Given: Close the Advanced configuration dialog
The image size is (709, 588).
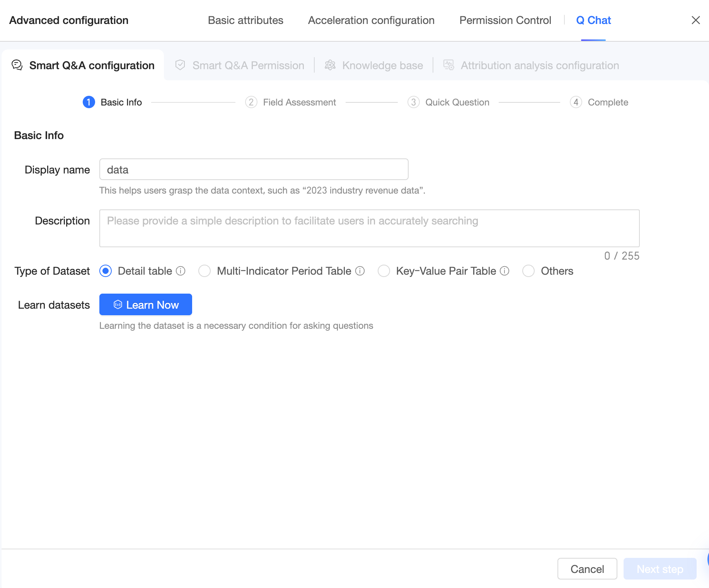Looking at the screenshot, I should [695, 20].
